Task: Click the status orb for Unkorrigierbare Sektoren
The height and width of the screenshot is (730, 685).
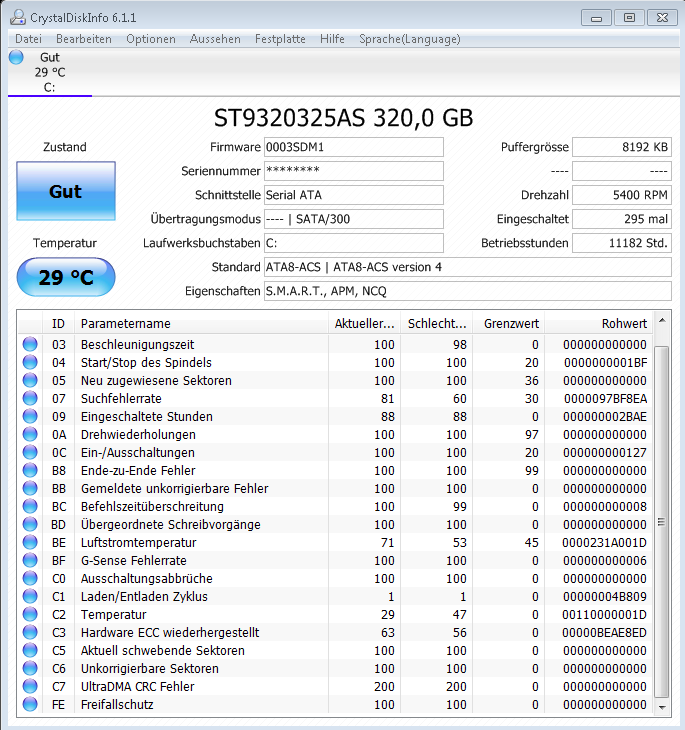Action: [x=30, y=668]
